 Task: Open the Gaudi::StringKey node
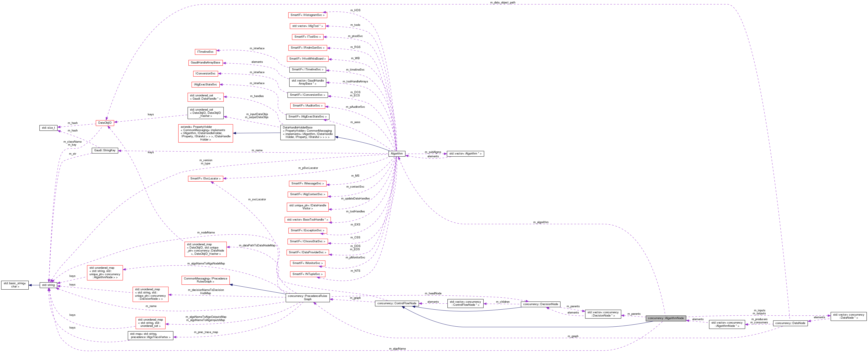pyautogui.click(x=105, y=150)
